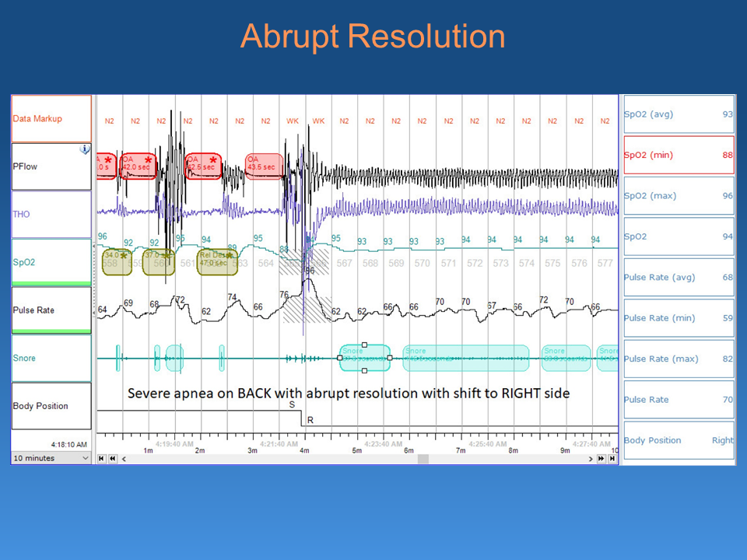Select the 43.5 sec OA apnea event marker

click(x=263, y=164)
